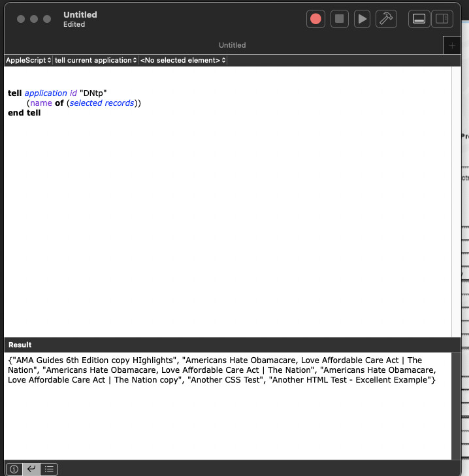Image resolution: width=469 pixels, height=476 pixels.
Task: Open the '<No selected element>' dropdown
Action: pos(183,60)
